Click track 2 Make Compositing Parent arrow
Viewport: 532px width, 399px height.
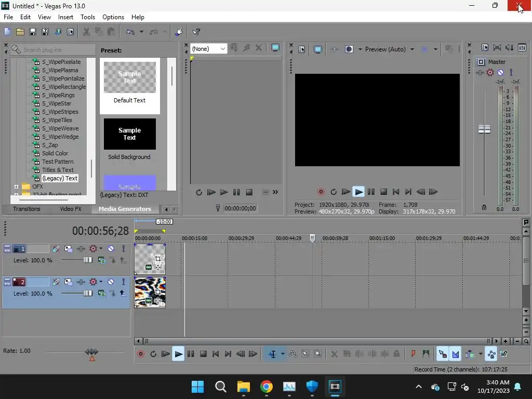point(123,294)
